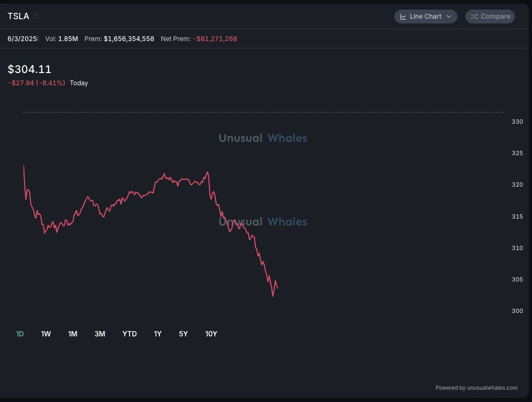Click the -$27.94 (-8.41%) change value
Screen dimensions: 532x402
click(36, 83)
